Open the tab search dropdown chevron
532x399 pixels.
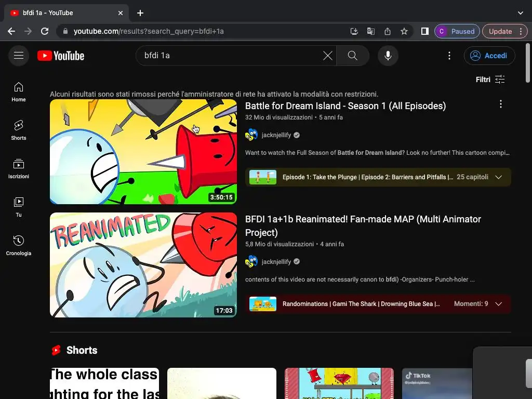point(521,13)
